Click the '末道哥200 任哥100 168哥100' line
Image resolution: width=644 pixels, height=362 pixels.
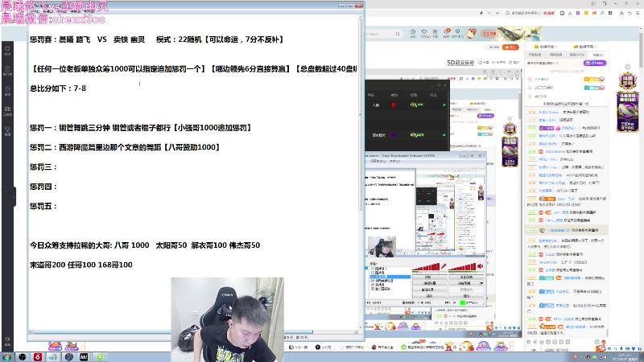81,265
